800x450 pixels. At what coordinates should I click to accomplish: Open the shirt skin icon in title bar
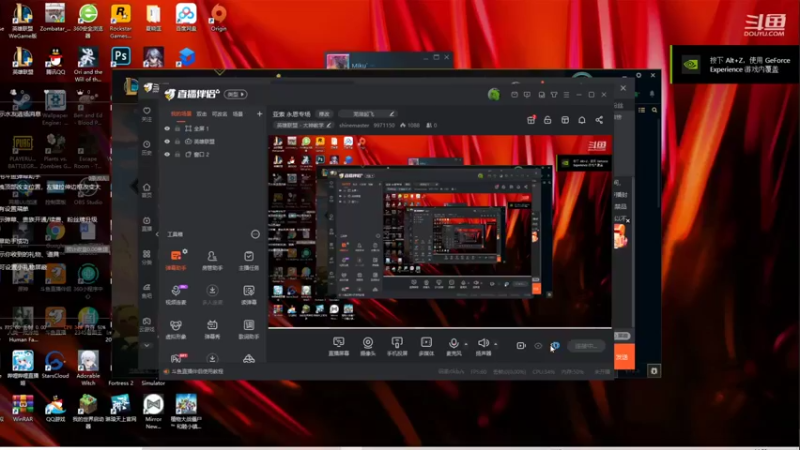pyautogui.click(x=554, y=94)
